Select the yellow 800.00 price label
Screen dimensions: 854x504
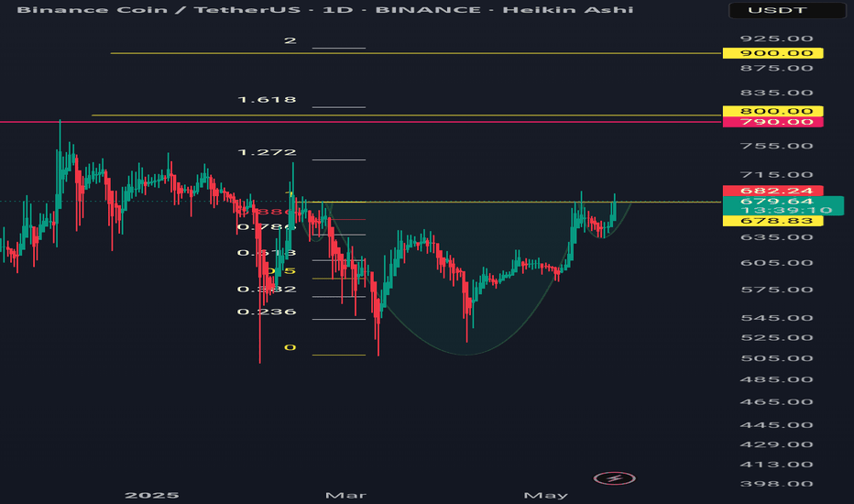[772, 111]
